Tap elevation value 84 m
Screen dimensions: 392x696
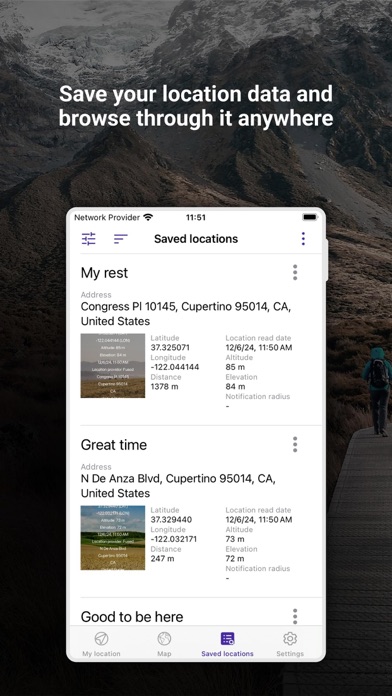(235, 387)
